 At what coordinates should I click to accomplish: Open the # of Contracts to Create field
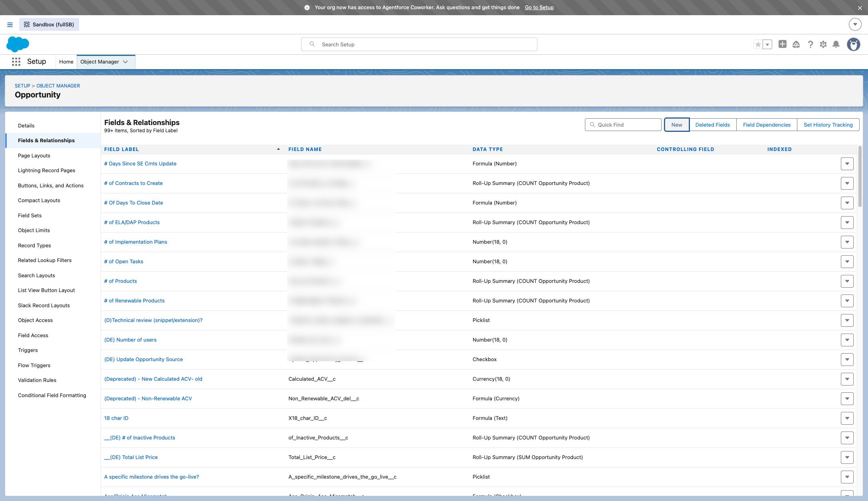click(x=133, y=183)
